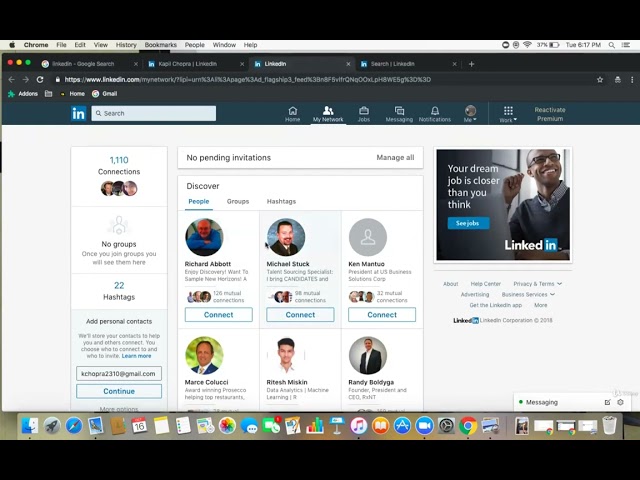Viewport: 640px width, 480px height.
Task: Open App Store in the Dock
Action: pyautogui.click(x=402, y=426)
